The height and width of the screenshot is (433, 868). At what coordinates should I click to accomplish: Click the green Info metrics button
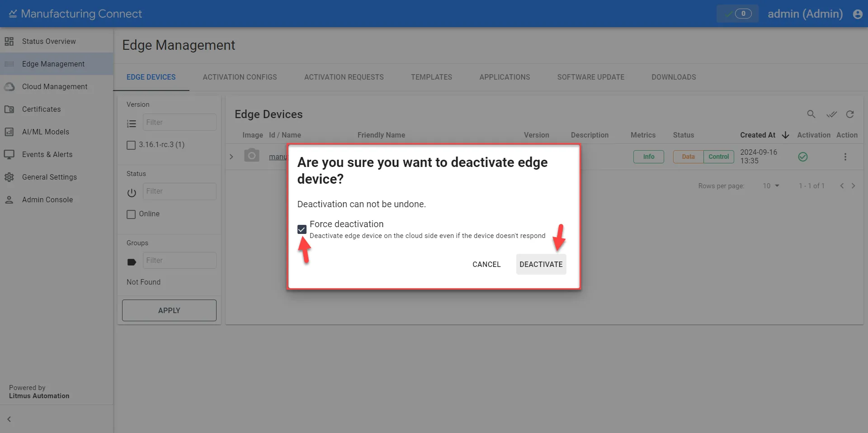click(x=649, y=157)
